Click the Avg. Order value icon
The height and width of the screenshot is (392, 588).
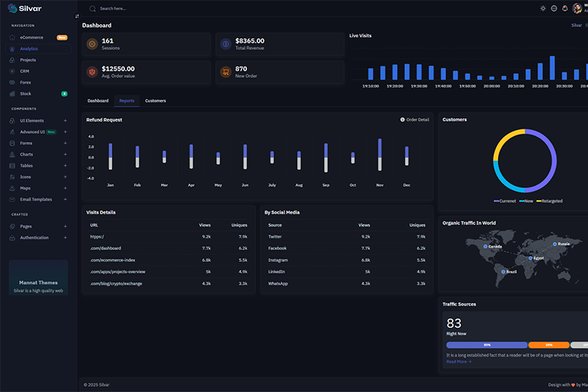point(92,72)
